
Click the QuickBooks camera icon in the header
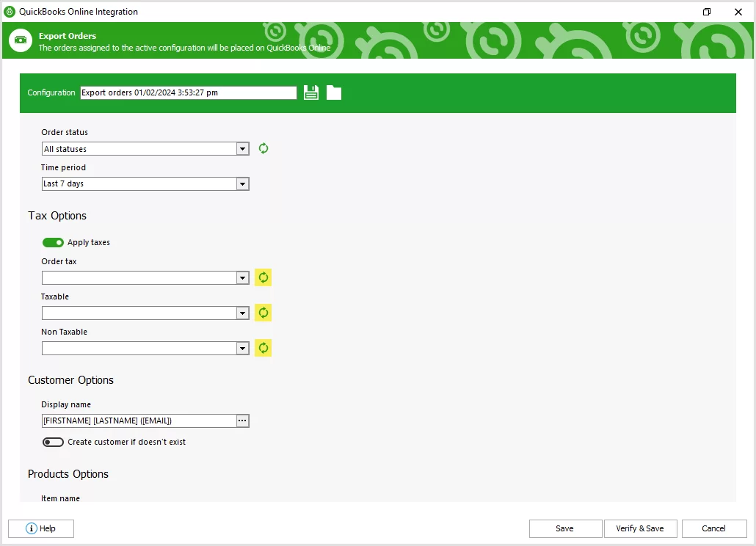click(x=20, y=40)
